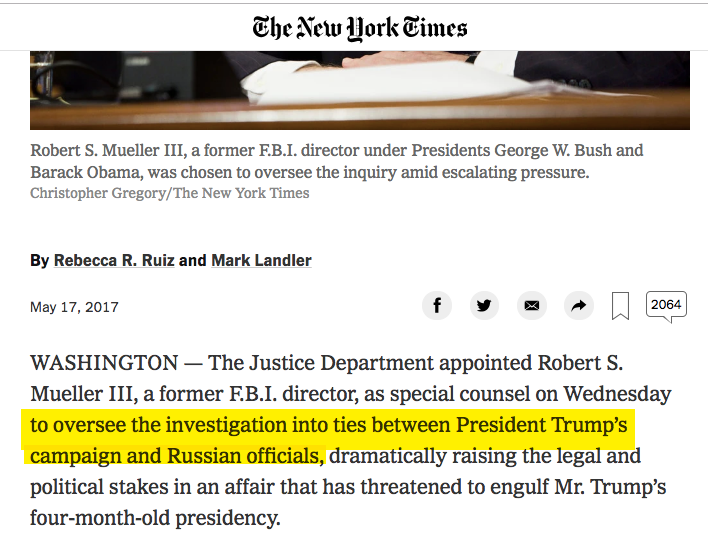This screenshot has height=557, width=708.
Task: Click the word 'By' in the byline
Action: coord(39,260)
